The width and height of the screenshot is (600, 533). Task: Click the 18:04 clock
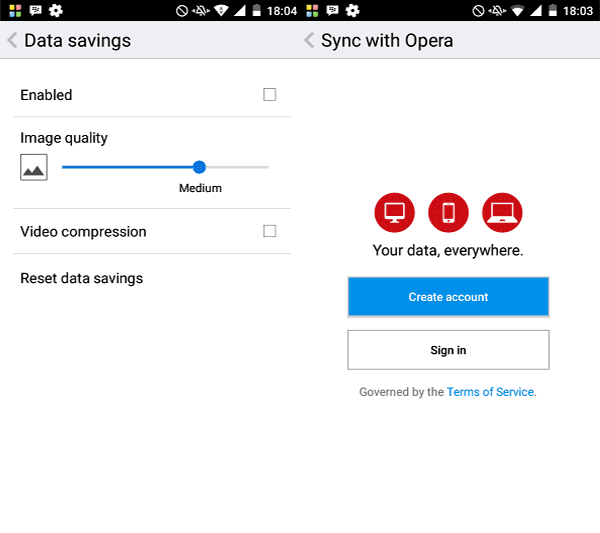click(x=282, y=11)
